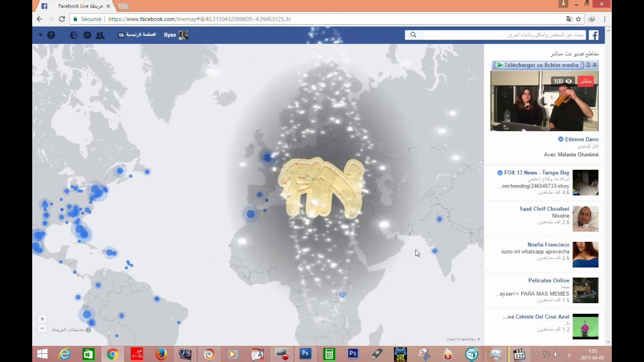Image resolution: width=644 pixels, height=362 pixels.
Task: Close the media download bar
Action: coord(595,65)
